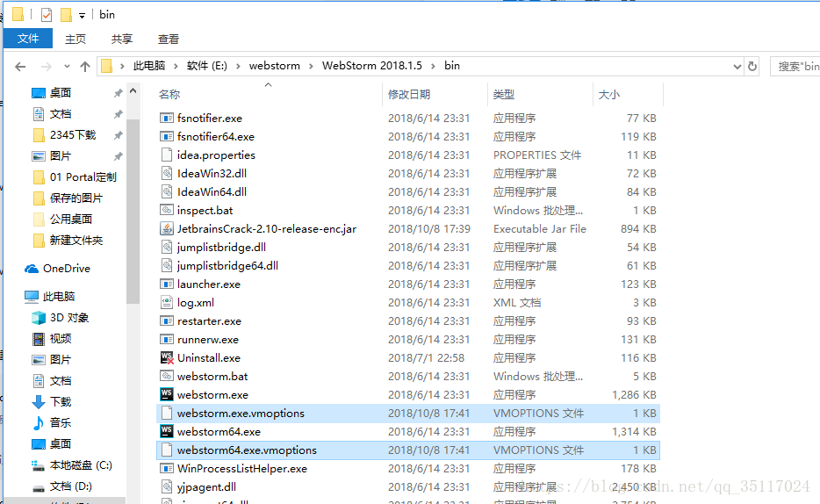Select 2345下载 folder in sidebar
820x504 pixels.
click(73, 135)
